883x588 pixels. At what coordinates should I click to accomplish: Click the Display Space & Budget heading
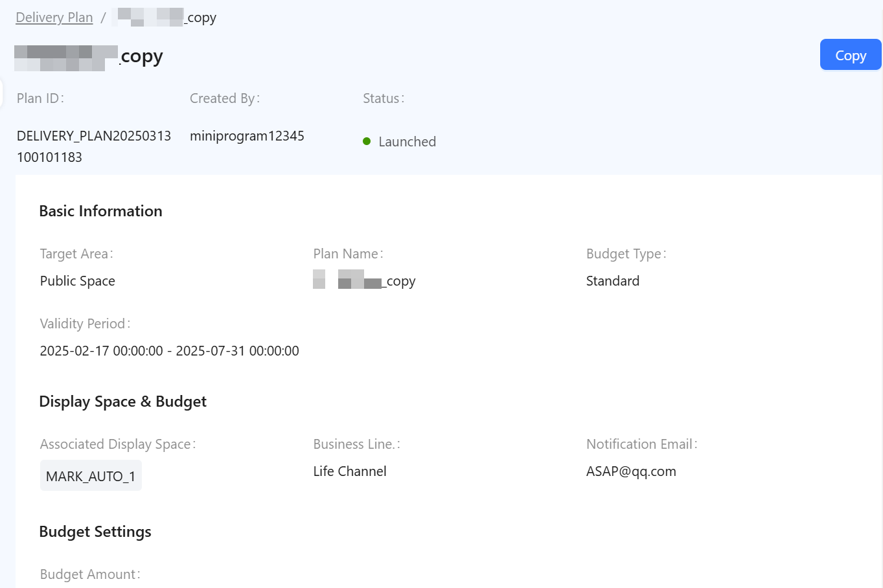(122, 401)
